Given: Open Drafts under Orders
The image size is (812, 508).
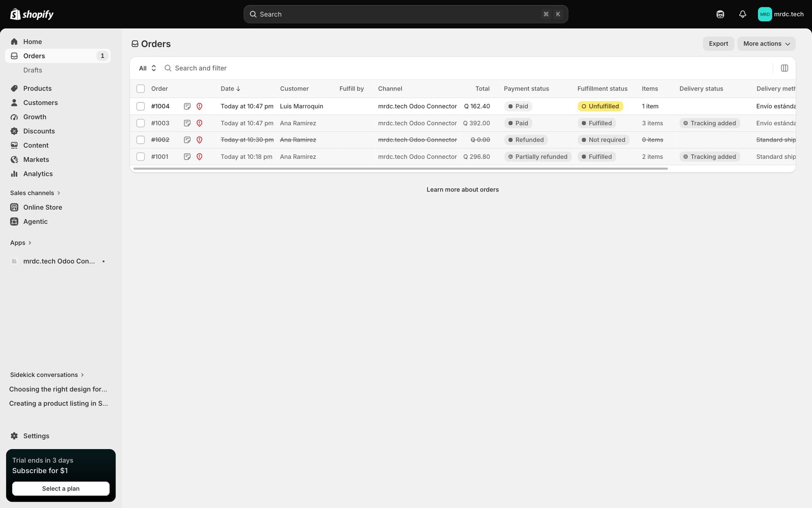Looking at the screenshot, I should click(33, 70).
